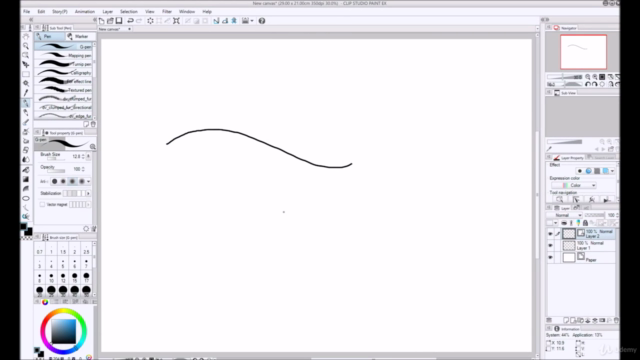Screen dimensions: 640x360
Task: Select the Move layer tool
Action: [26, 64]
